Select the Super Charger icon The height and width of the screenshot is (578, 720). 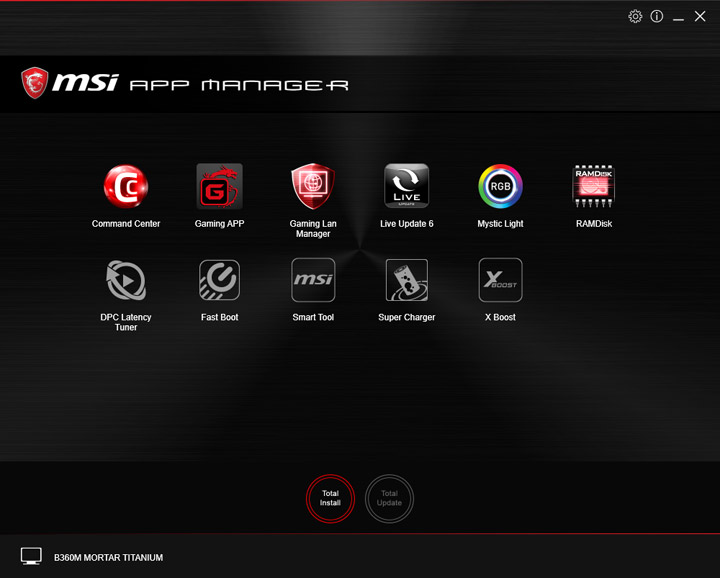[407, 280]
